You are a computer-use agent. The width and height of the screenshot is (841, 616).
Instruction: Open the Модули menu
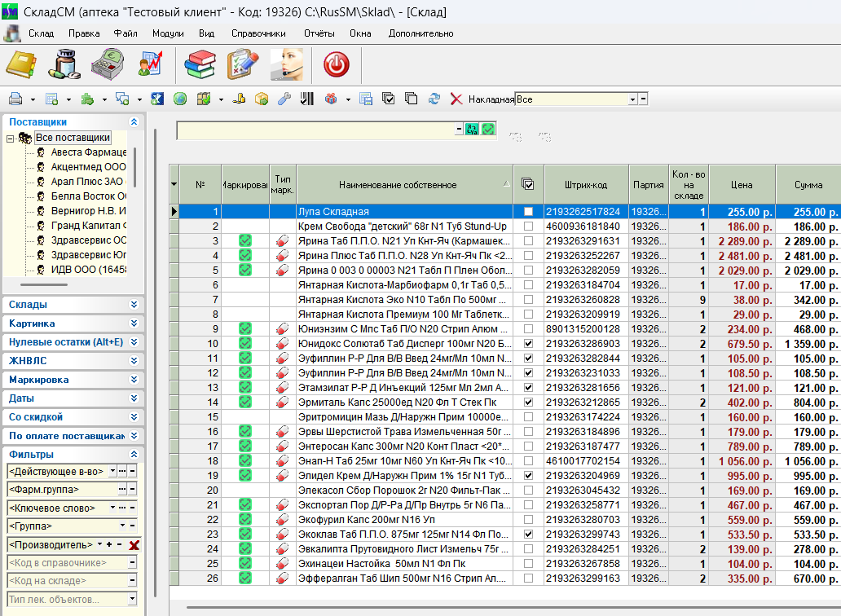(168, 33)
